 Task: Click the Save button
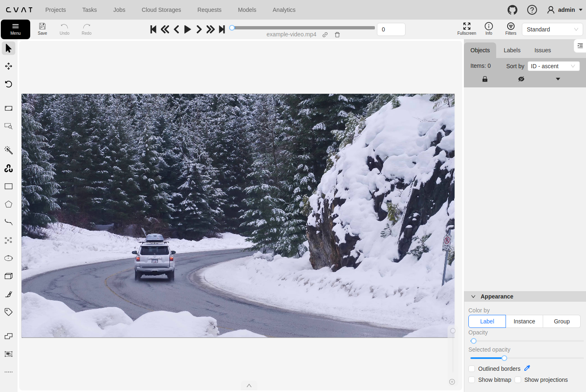42,29
